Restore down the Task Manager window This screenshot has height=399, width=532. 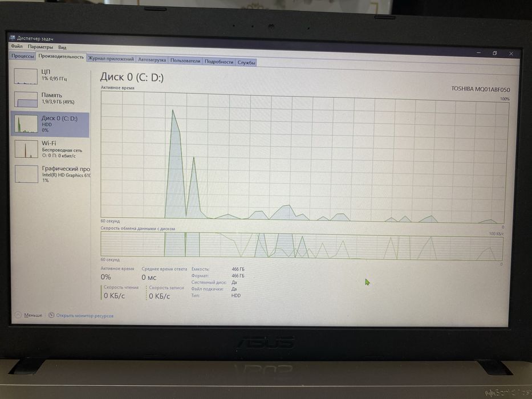(x=495, y=53)
